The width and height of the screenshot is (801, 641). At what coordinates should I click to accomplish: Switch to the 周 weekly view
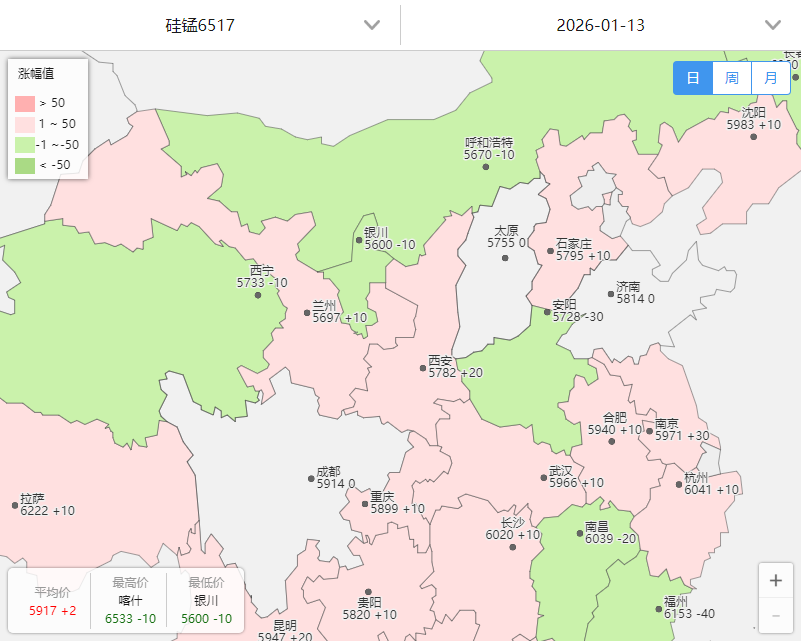click(x=732, y=78)
